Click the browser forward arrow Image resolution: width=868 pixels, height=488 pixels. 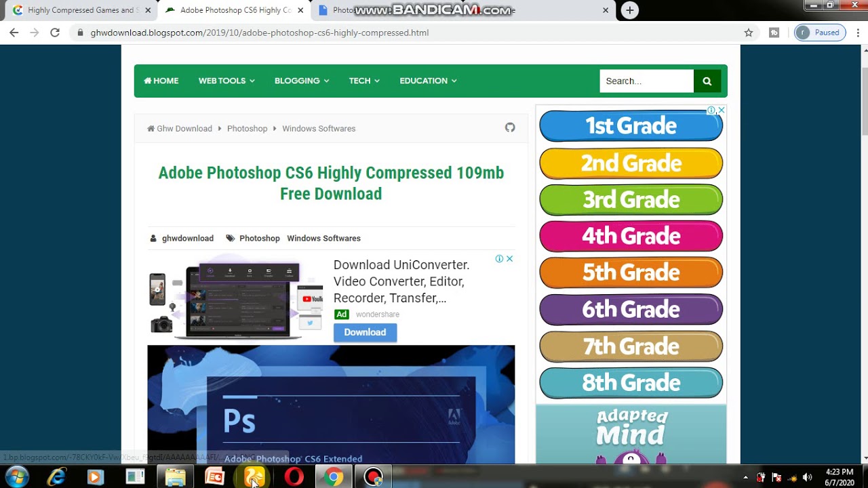tap(35, 33)
